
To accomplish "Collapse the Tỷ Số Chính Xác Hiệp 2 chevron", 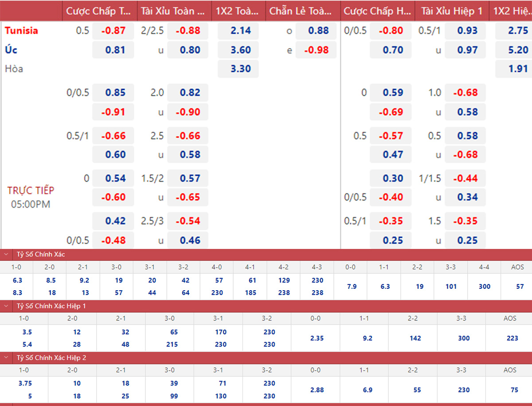I will pos(6,358).
